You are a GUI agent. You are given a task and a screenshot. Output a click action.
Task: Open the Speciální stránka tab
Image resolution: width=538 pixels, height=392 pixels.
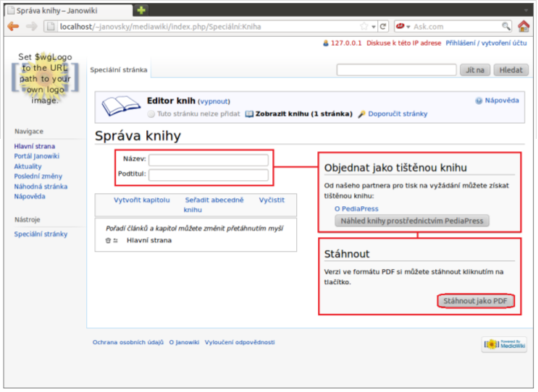pos(119,70)
